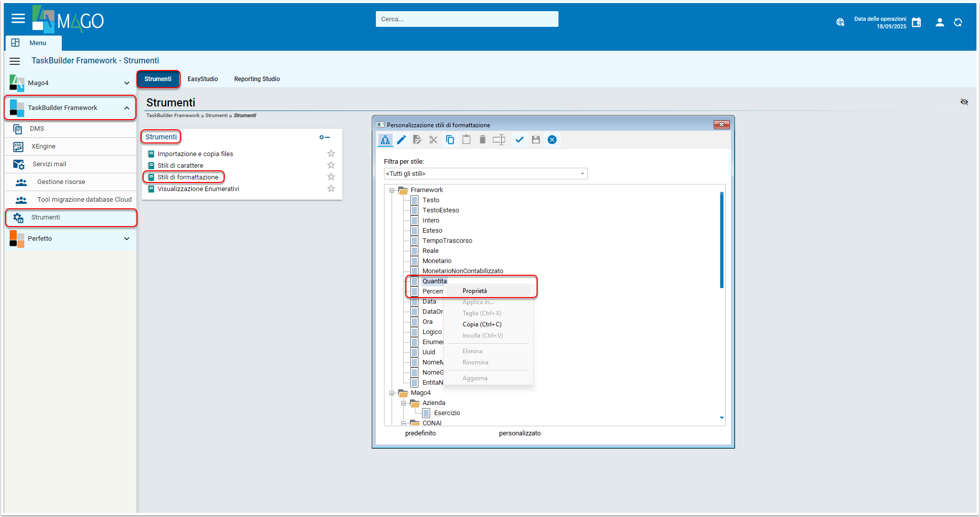Click the paste clipboard icon in dialog toolbar
This screenshot has height=517, width=980.
click(467, 140)
